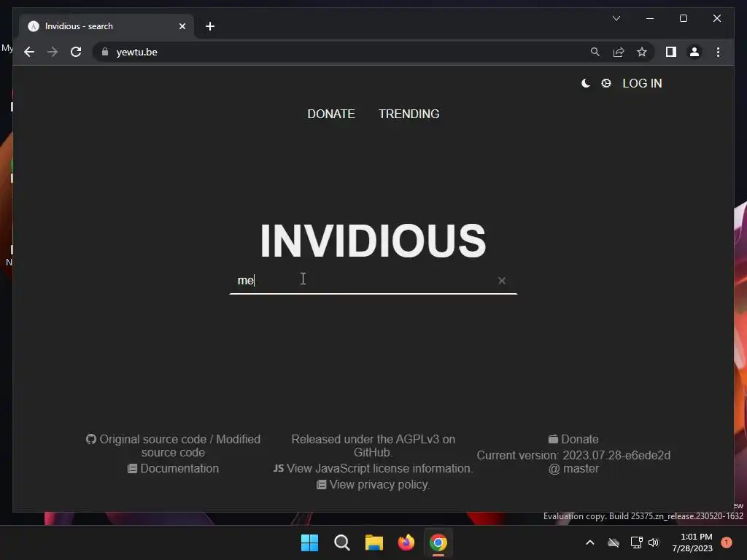Click the INVIDIOUS logo heading
The width and height of the screenshot is (747, 560).
click(373, 241)
